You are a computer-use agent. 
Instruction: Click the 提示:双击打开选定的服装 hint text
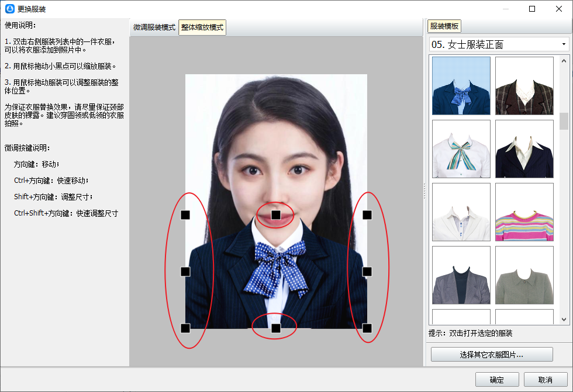[470, 333]
